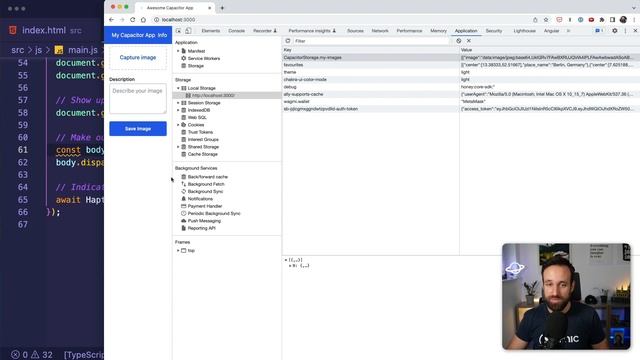Show more DevTools tabs via the chevron
The height and width of the screenshot is (360, 640).
(568, 31)
